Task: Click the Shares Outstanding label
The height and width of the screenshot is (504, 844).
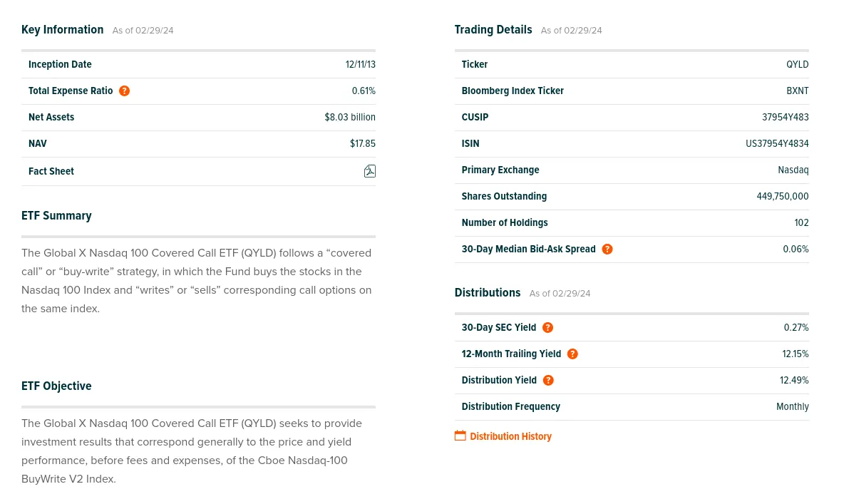Action: [x=504, y=197]
